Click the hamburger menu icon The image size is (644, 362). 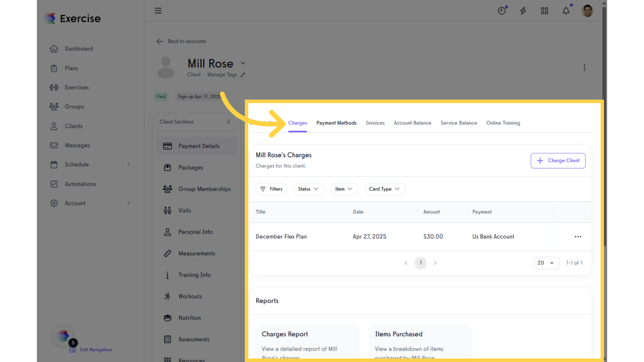pyautogui.click(x=158, y=11)
